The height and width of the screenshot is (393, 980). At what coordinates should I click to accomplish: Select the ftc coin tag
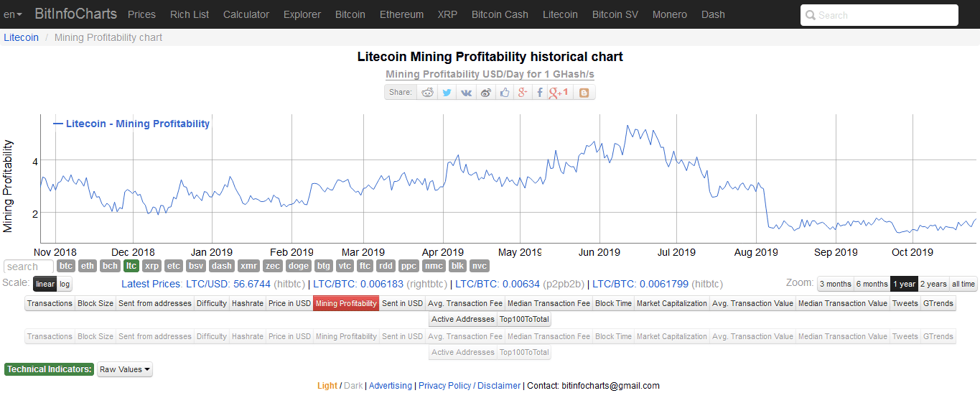tap(365, 266)
